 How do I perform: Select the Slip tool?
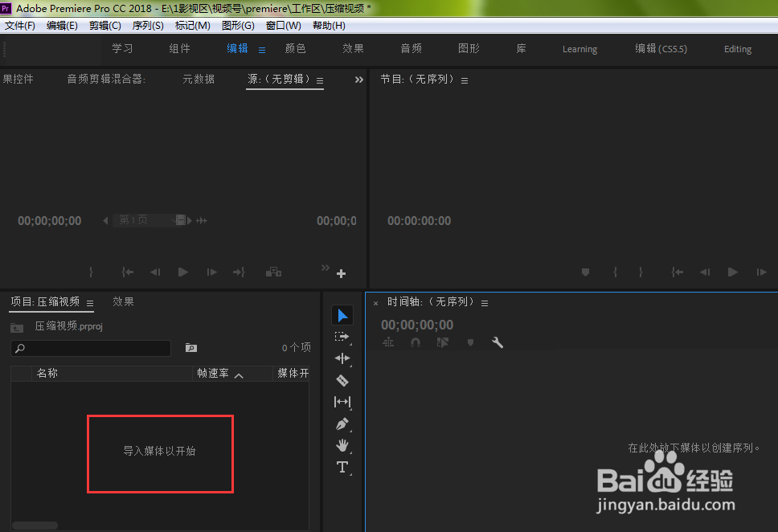[342, 402]
